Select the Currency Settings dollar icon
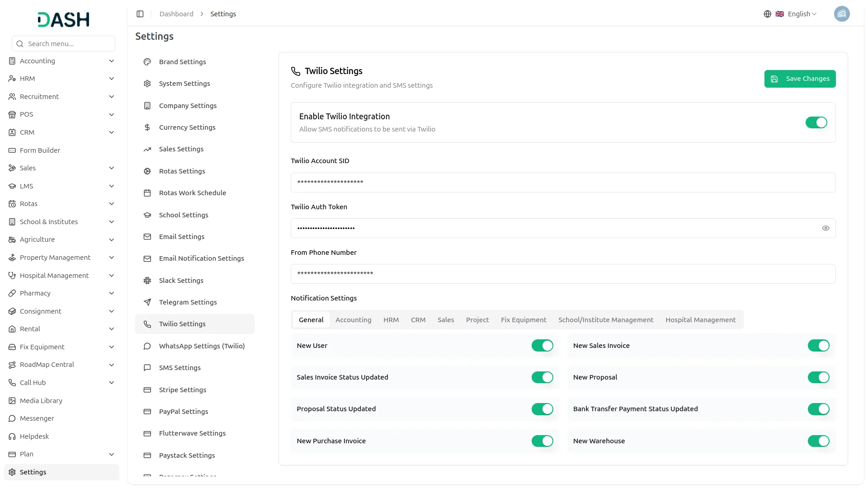The image size is (868, 488). tap(147, 127)
